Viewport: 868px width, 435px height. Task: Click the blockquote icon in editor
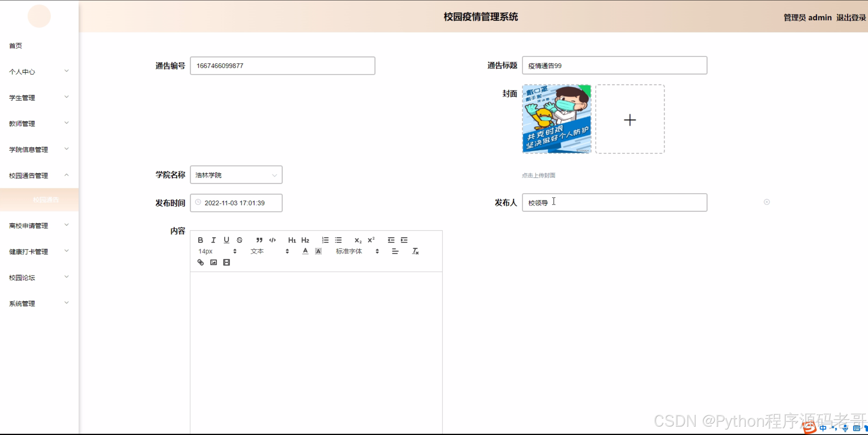coord(259,240)
